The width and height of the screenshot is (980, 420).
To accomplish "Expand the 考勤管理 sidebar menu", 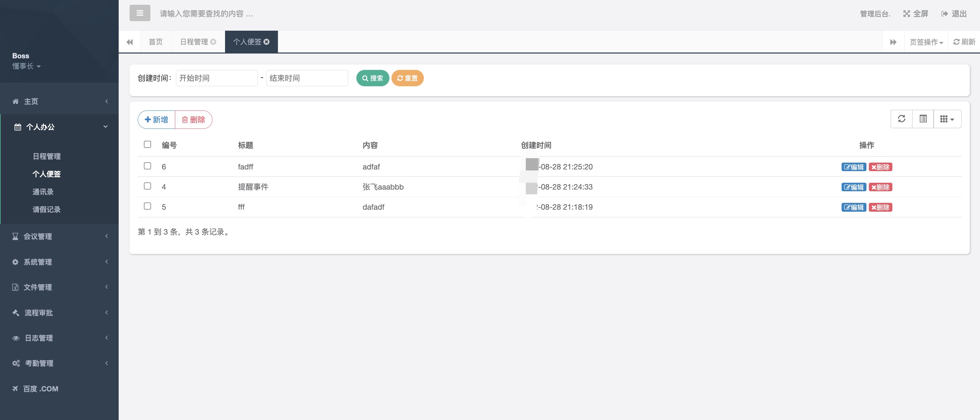I will [59, 363].
